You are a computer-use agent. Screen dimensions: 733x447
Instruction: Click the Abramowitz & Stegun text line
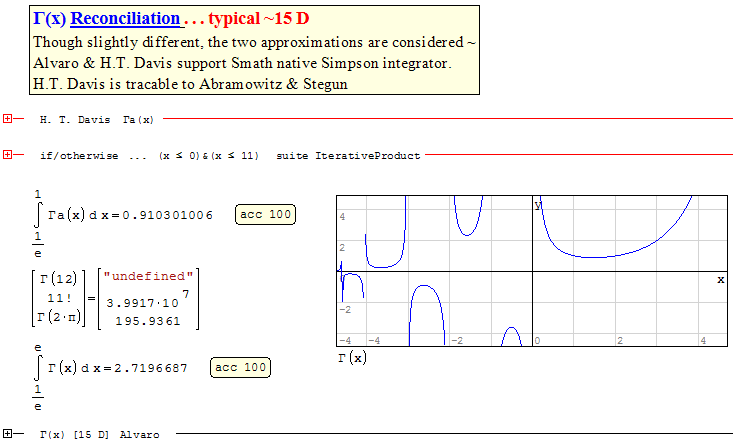click(190, 84)
